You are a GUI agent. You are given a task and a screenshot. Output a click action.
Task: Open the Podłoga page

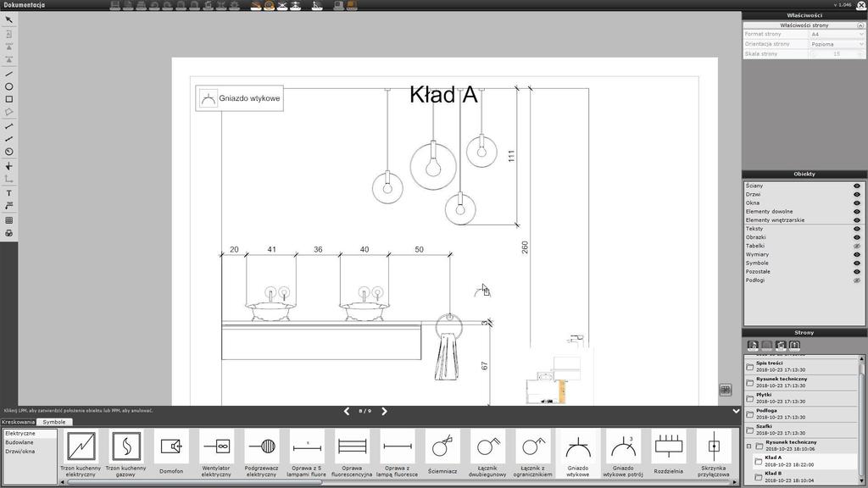pos(802,413)
